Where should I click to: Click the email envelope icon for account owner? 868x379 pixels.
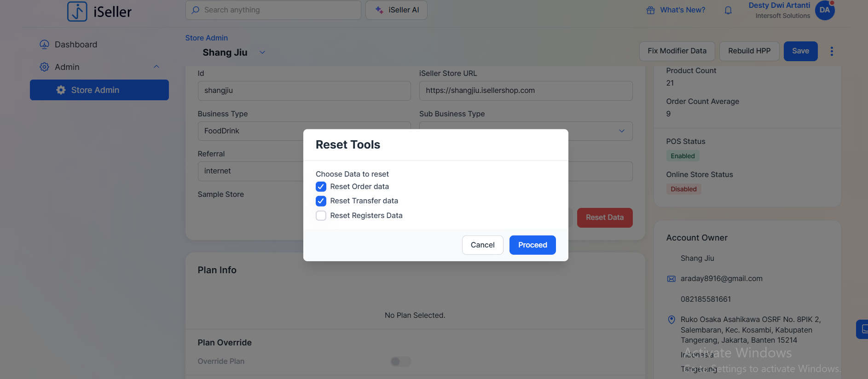pyautogui.click(x=671, y=279)
